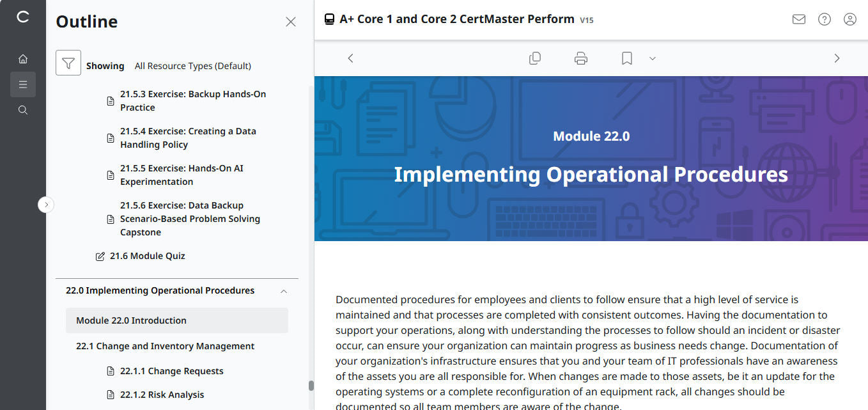Open the search tool in the sidebar
This screenshot has width=868, height=410.
(23, 109)
